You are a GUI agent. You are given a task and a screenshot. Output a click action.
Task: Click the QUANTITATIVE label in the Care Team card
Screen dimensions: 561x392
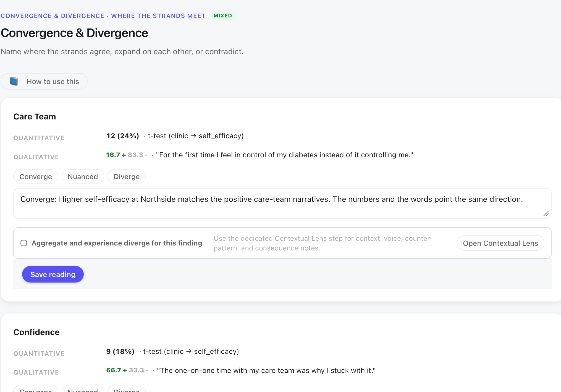point(39,138)
